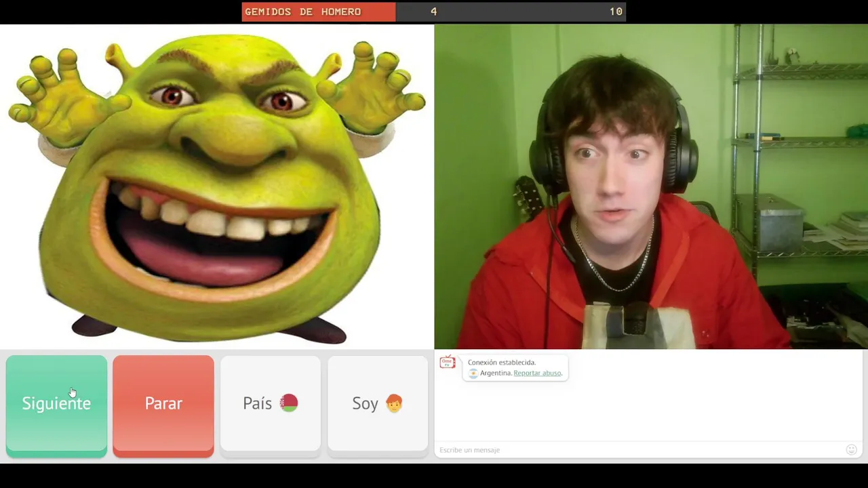
Task: Click the Reportar abuso link
Action: click(x=537, y=373)
